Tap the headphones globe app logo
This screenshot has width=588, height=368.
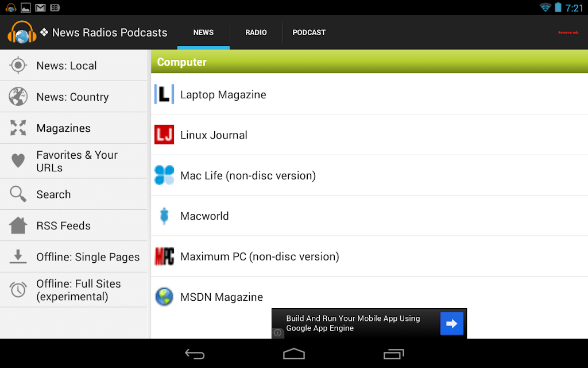tap(22, 32)
